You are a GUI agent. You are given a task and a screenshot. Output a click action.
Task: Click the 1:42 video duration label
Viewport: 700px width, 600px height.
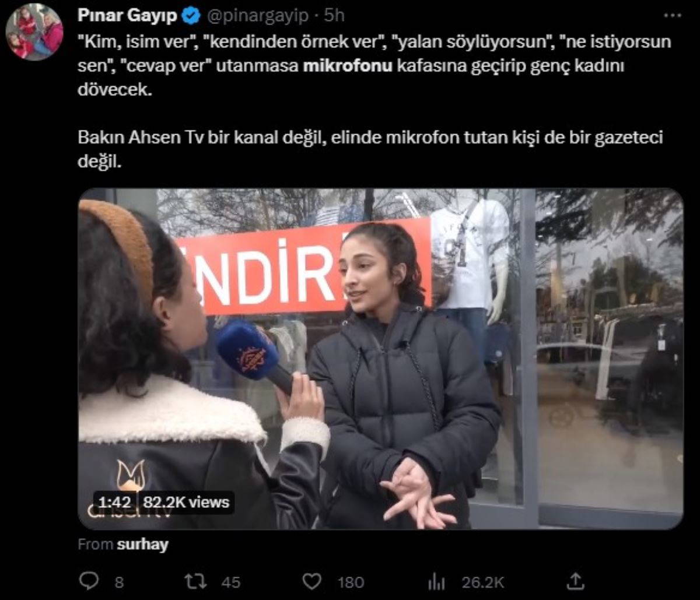(113, 502)
